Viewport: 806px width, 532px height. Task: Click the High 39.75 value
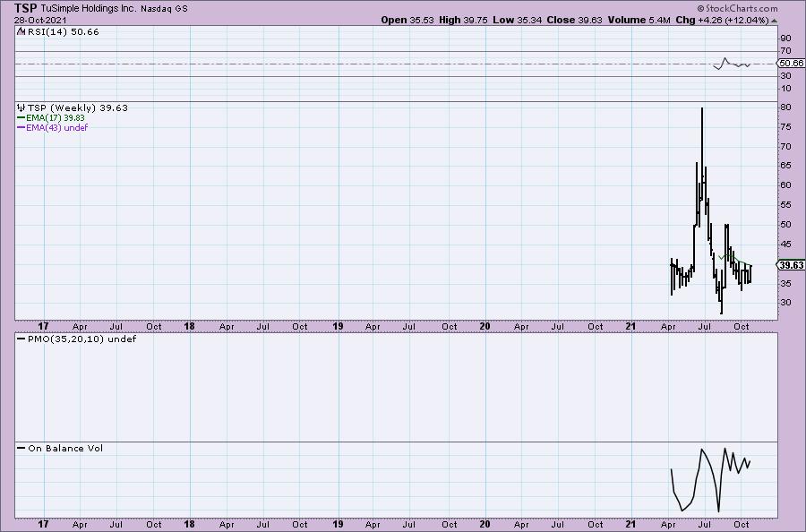(463, 20)
